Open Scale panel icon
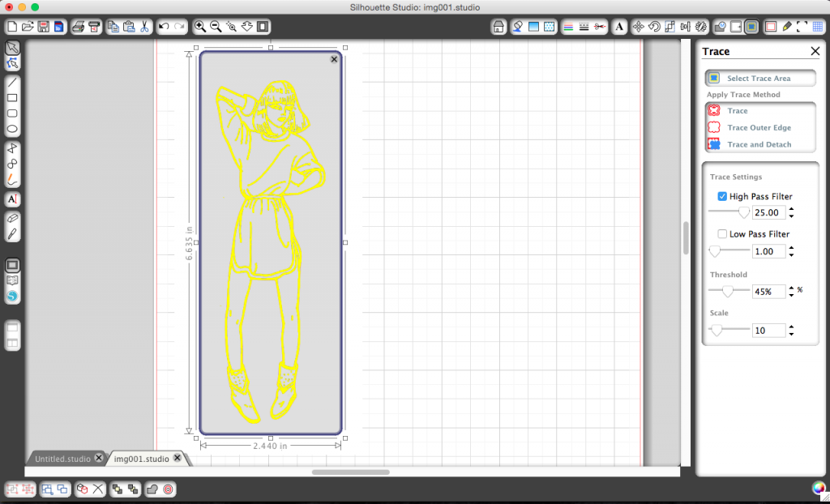Image resolution: width=830 pixels, height=504 pixels. (x=670, y=27)
